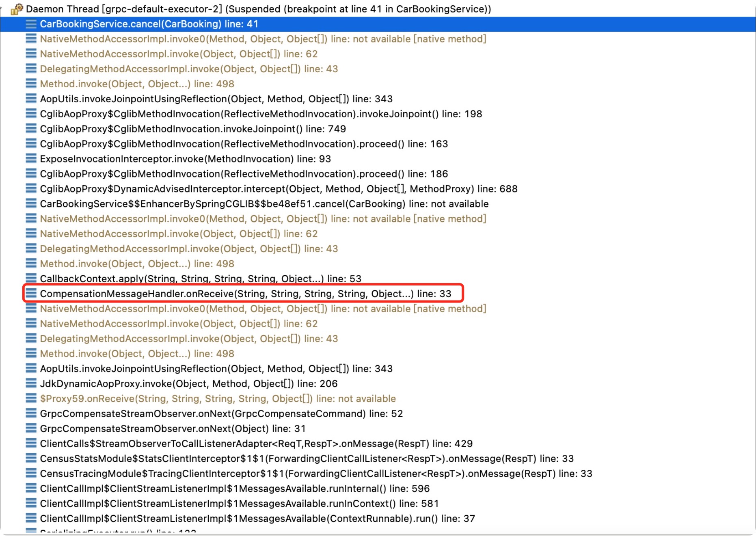
Task: Click frame icon beside runInternal() line: 596
Action: [x=31, y=489]
